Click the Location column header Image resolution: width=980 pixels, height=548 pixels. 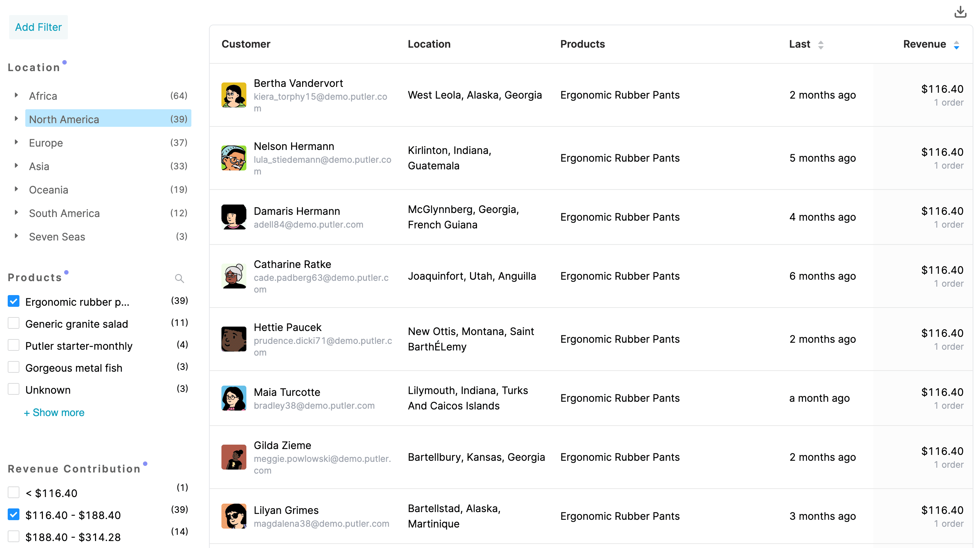coord(429,44)
